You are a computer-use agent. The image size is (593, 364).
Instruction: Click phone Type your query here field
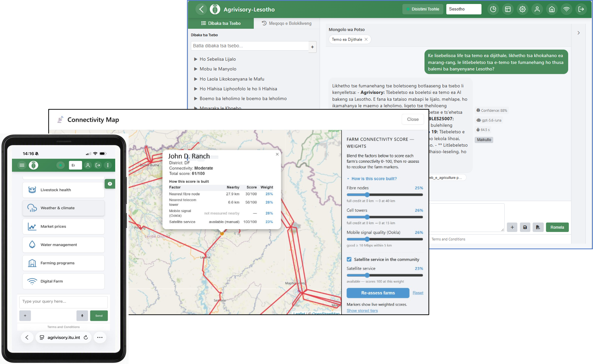[x=63, y=301]
